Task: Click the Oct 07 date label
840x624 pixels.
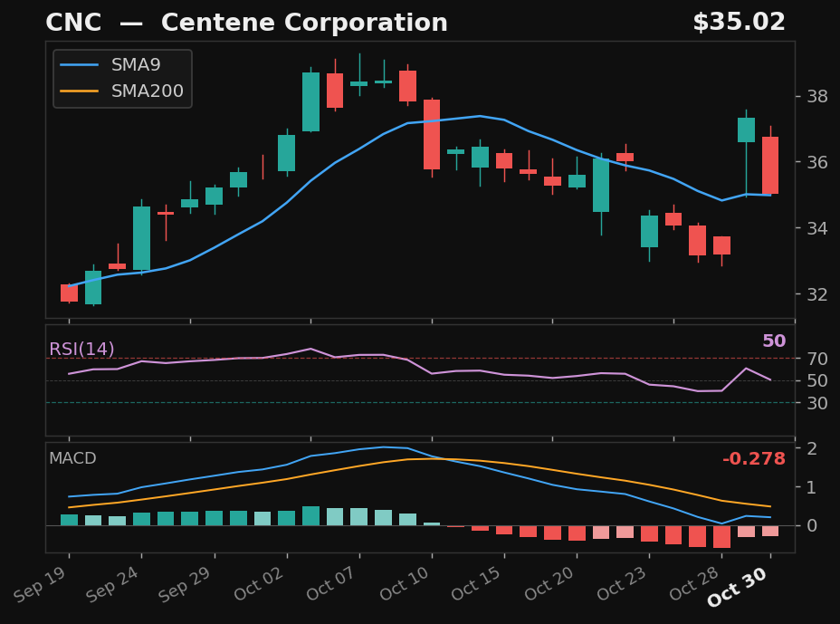Action: click(331, 583)
